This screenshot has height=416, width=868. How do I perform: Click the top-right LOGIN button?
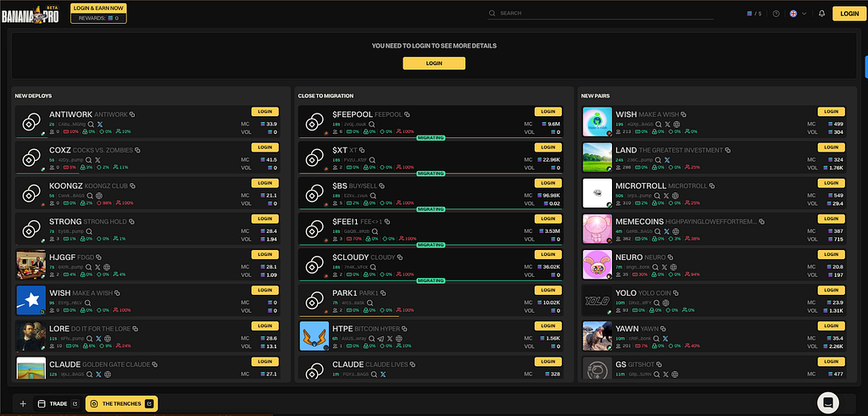pyautogui.click(x=849, y=14)
